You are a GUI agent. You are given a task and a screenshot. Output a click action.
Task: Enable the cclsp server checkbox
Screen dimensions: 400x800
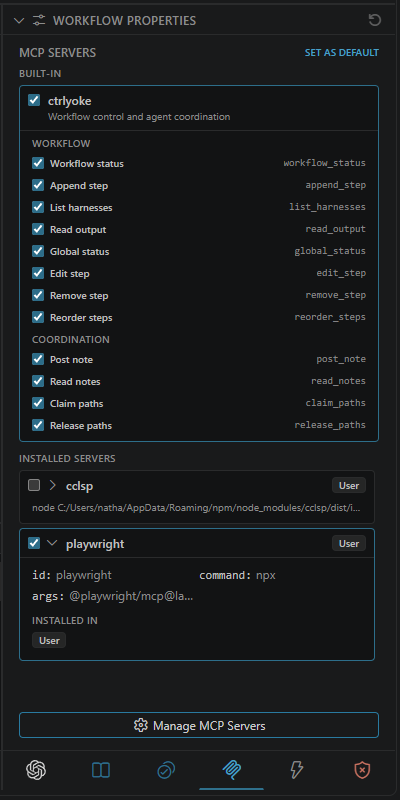34,485
